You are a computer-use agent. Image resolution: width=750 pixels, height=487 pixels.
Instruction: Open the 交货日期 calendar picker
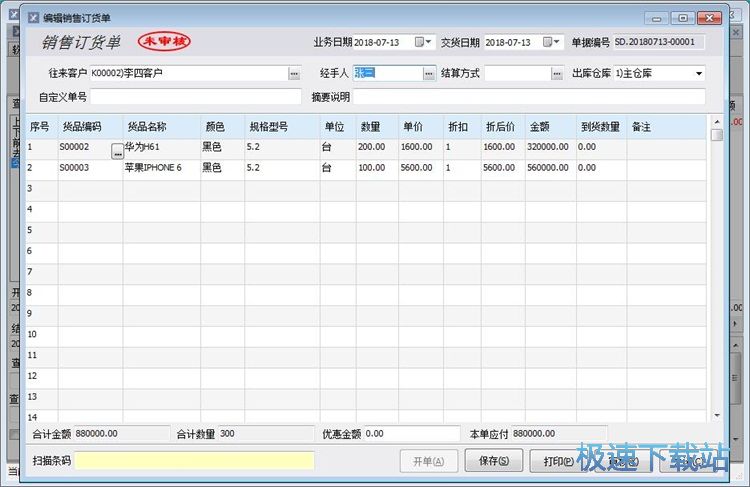(550, 42)
